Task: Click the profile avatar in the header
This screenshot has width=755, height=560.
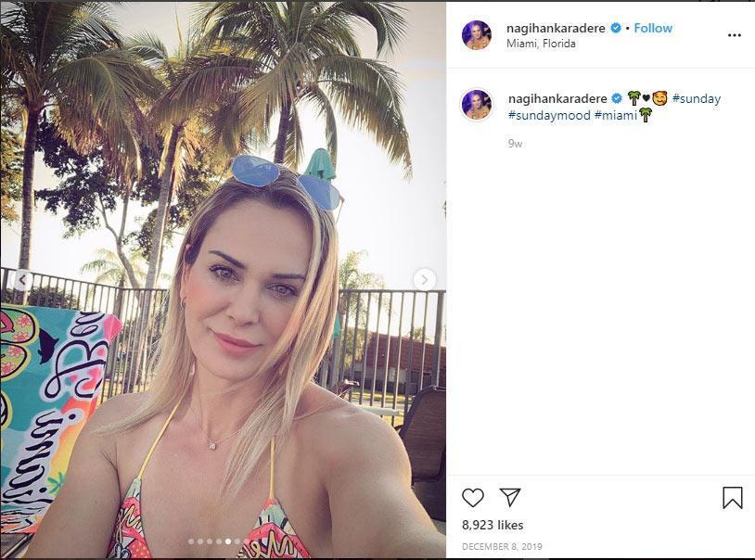Action: click(x=477, y=34)
